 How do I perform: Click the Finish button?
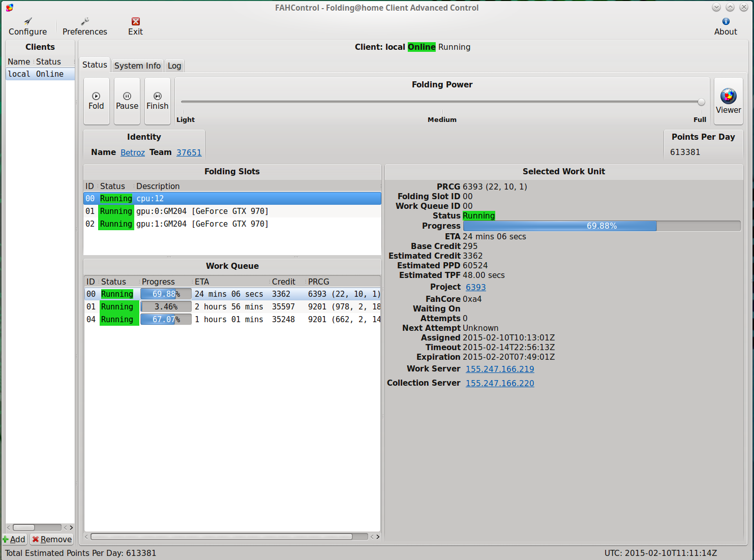(158, 101)
